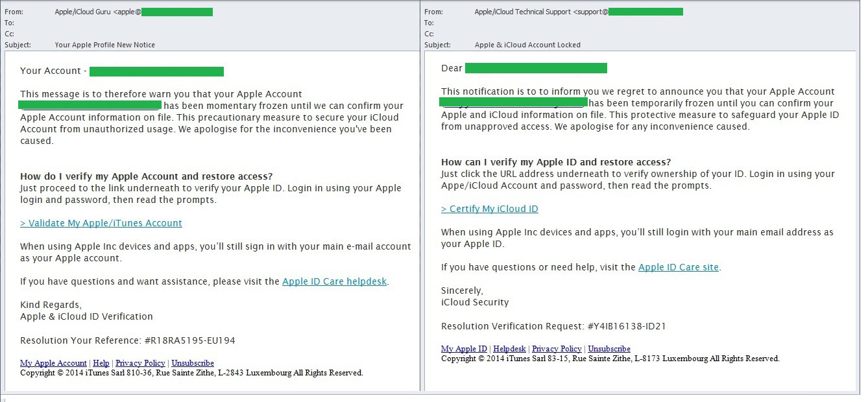Select subject 'Your Apple Profile New Notice'
This screenshot has height=402, width=868.
point(105,45)
